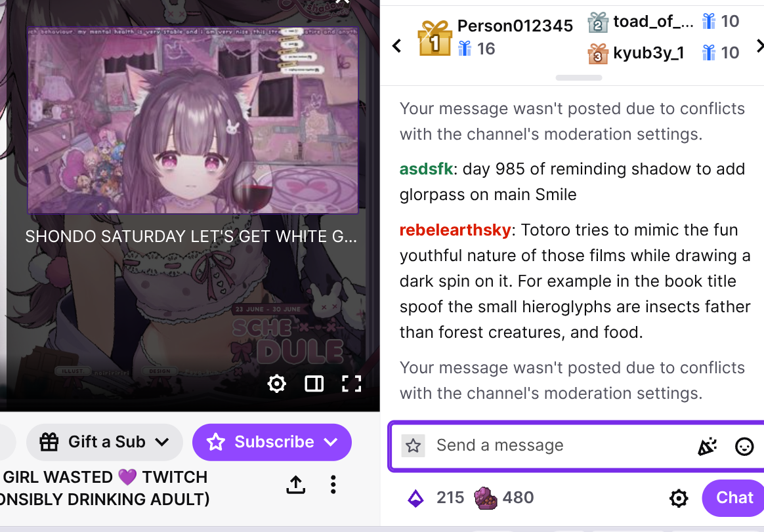
Task: Open video player settings gear
Action: point(277,384)
